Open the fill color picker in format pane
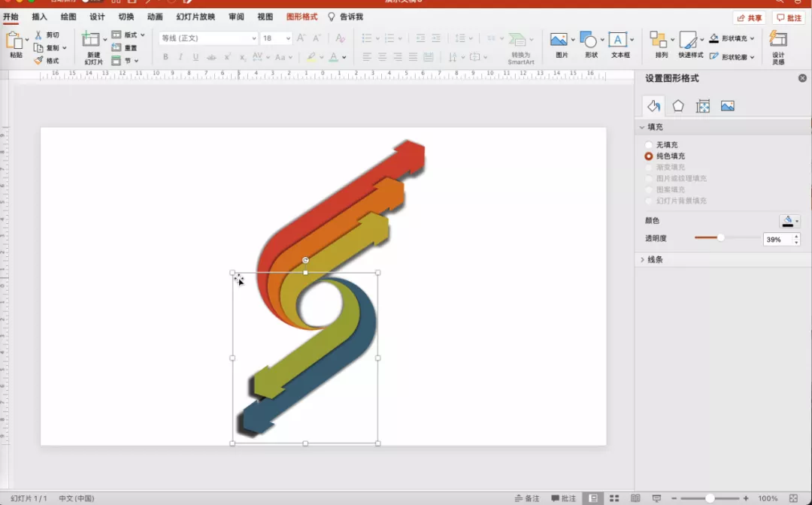 (x=789, y=221)
